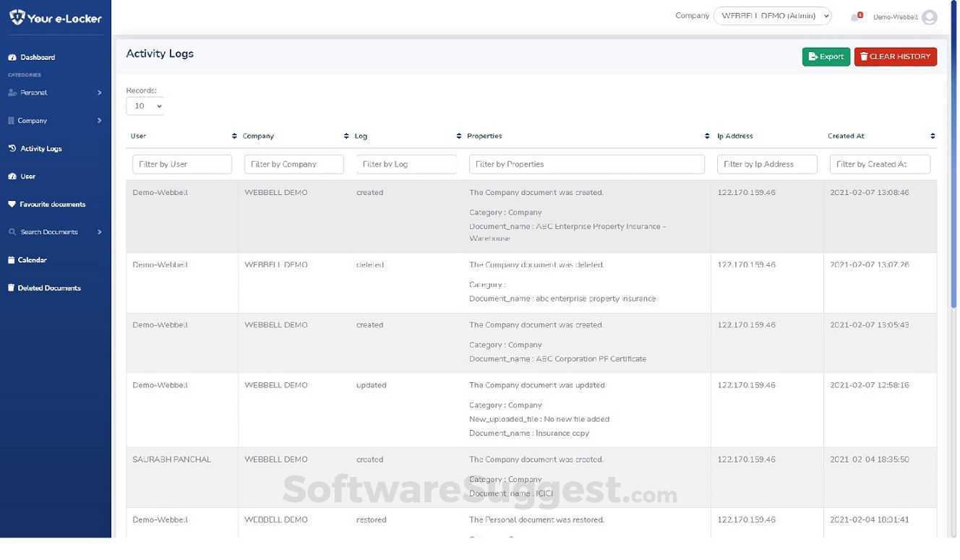Screen dimensions: 960x560
Task: Click the Clear History button
Action: click(x=895, y=55)
